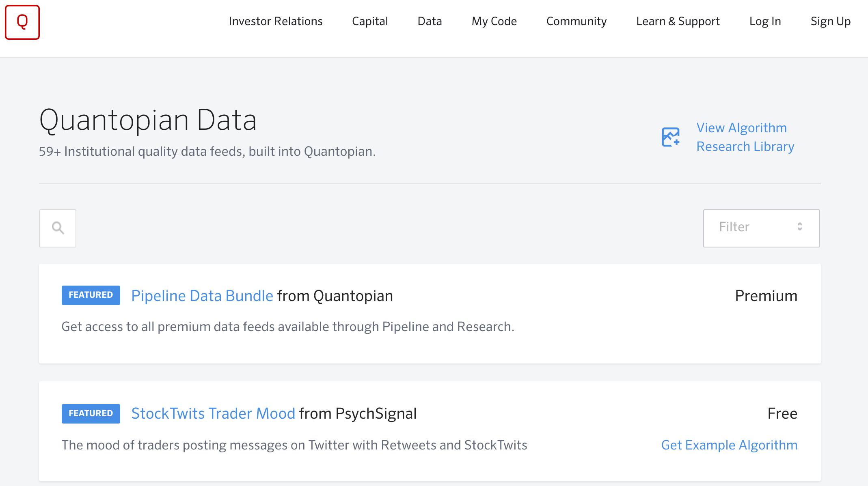Go to the Capital menu item
This screenshot has width=868, height=486.
[370, 21]
